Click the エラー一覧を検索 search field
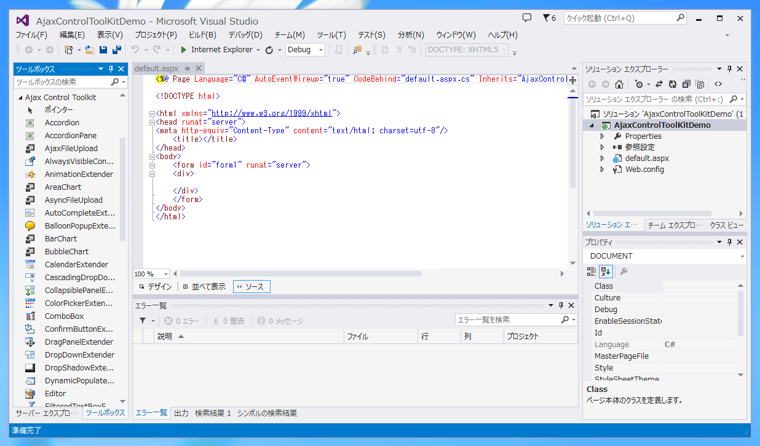 516,320
